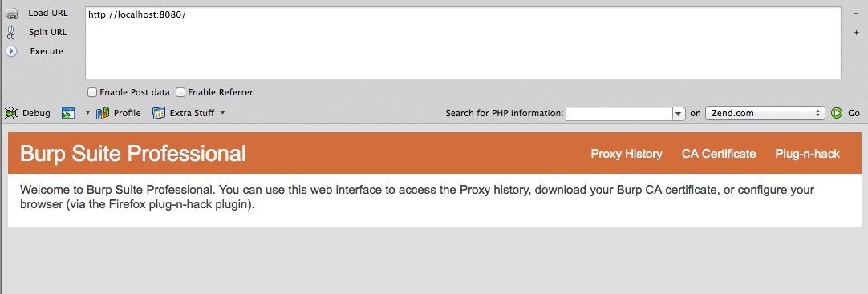Open the Proxy History page
Viewport: 868px width, 294px height.
coord(627,154)
